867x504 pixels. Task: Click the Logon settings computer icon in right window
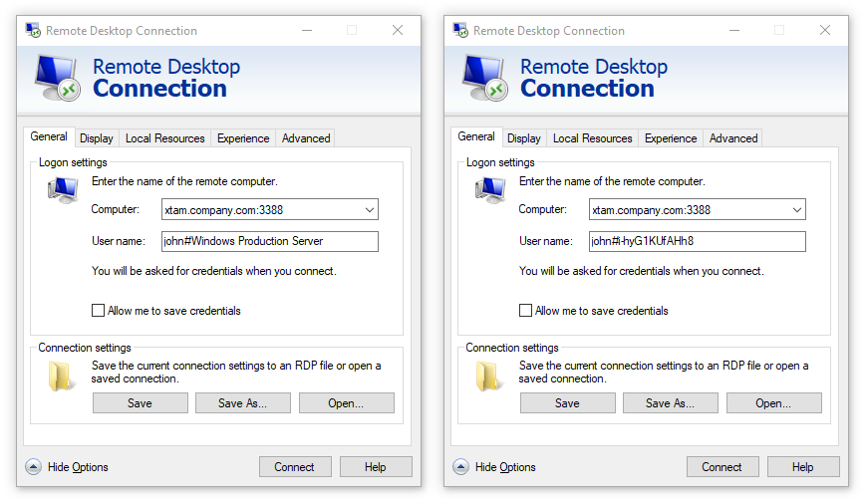(489, 189)
